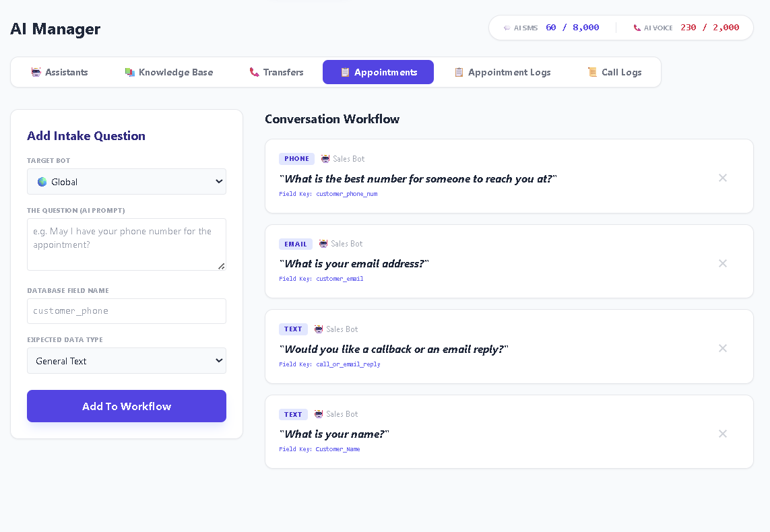View the Call Logs tab
Image resolution: width=770 pixels, height=532 pixels.
[614, 72]
